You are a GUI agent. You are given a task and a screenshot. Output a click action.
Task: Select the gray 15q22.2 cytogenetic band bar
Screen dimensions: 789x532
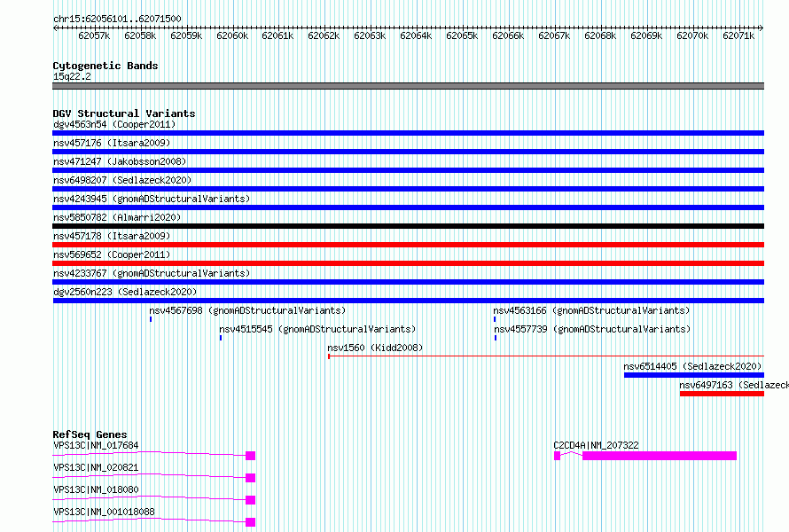pos(408,86)
